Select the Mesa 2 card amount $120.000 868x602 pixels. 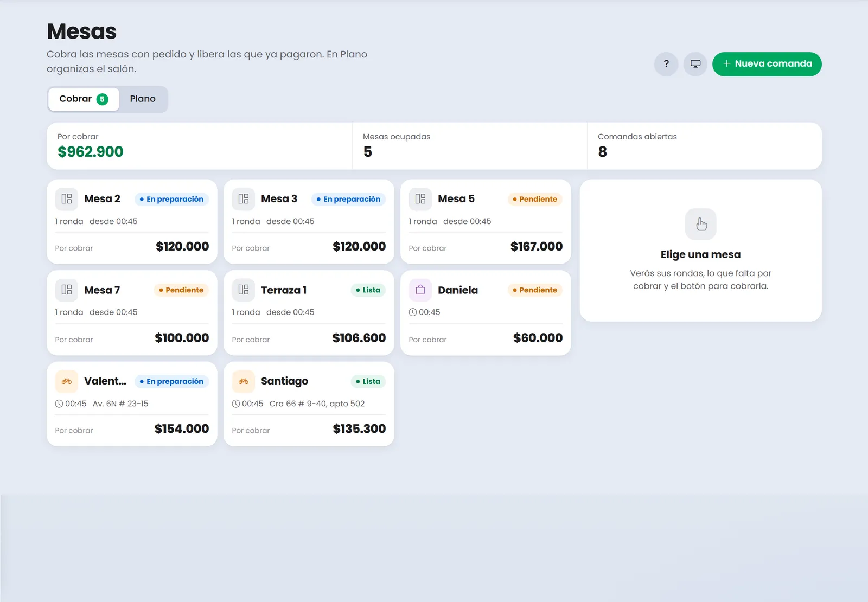coord(182,247)
